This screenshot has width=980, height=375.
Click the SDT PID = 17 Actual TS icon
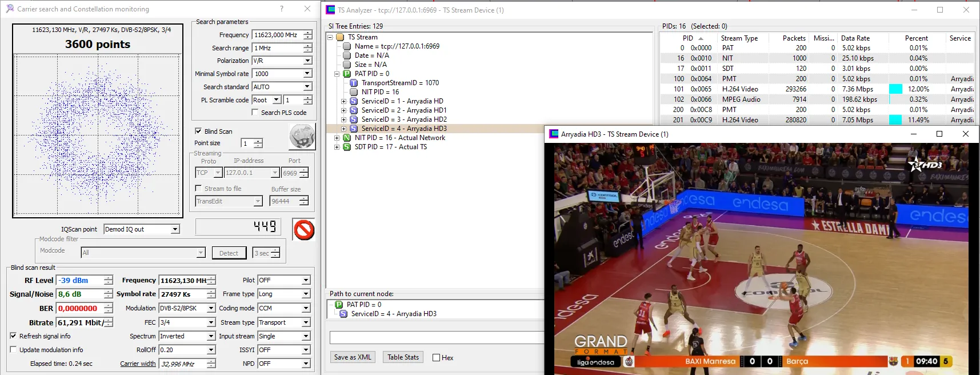347,147
